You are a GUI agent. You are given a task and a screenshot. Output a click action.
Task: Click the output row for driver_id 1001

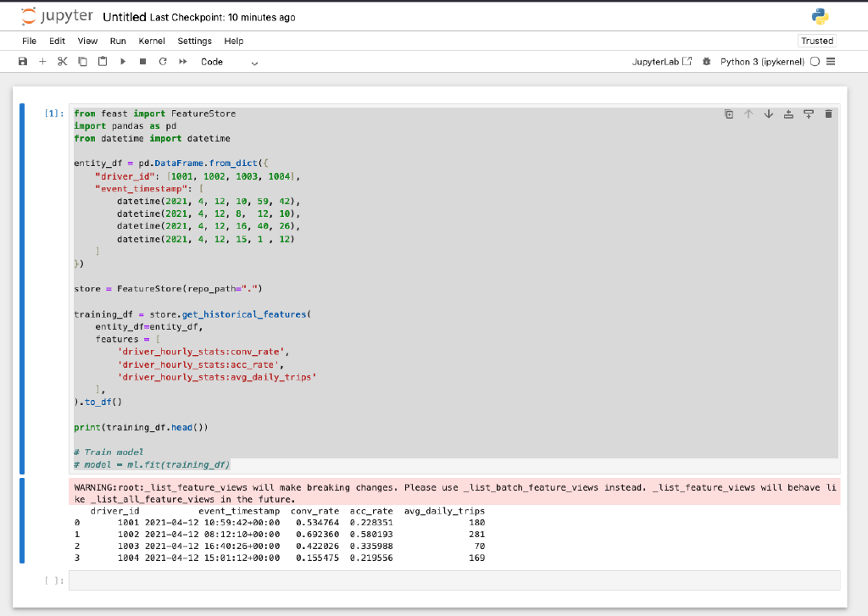point(280,523)
